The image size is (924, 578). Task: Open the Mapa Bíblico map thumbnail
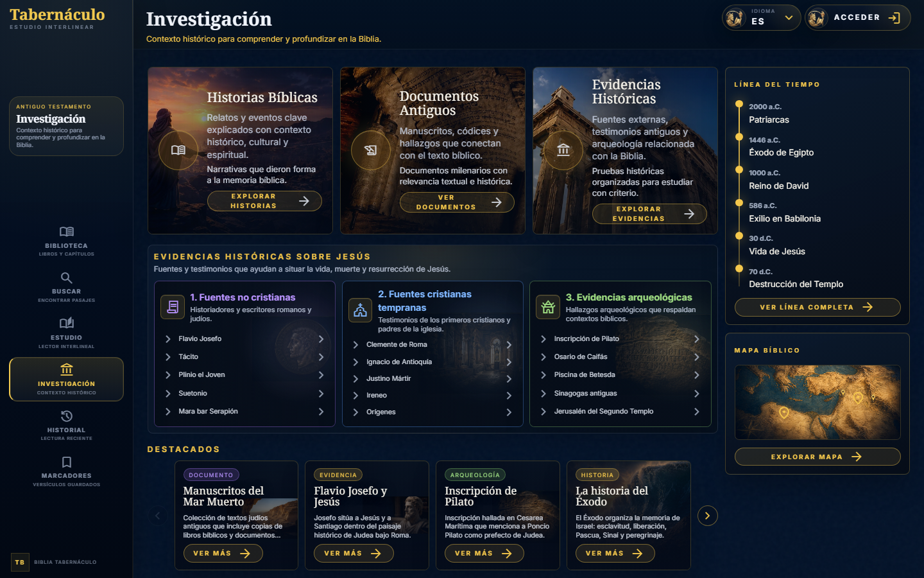(817, 403)
